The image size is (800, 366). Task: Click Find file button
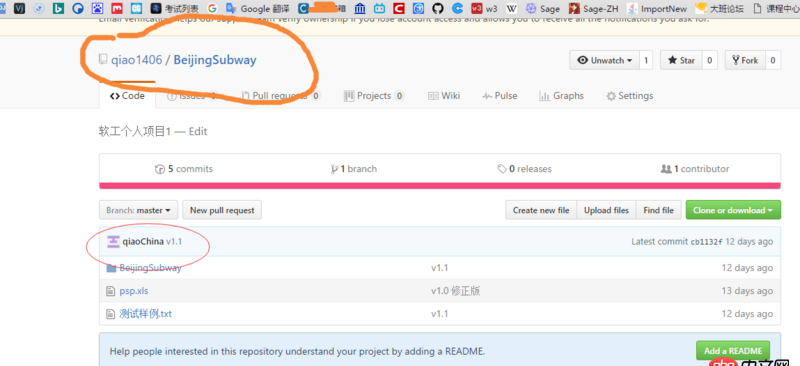(659, 210)
